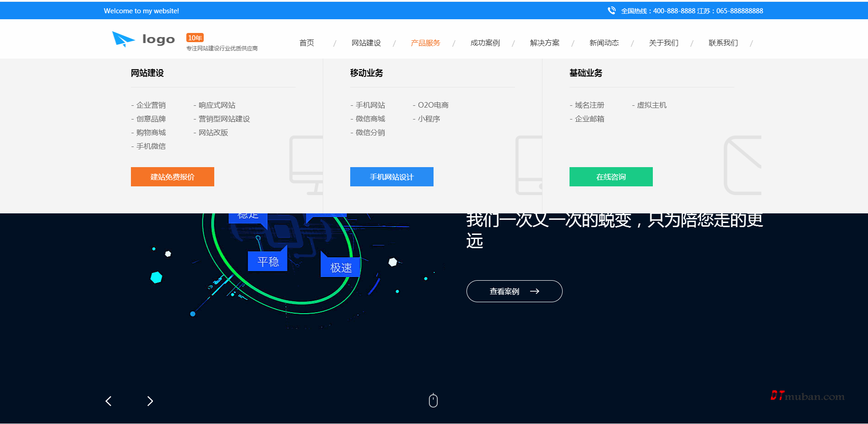Click the 10年 orange badge

coord(195,38)
